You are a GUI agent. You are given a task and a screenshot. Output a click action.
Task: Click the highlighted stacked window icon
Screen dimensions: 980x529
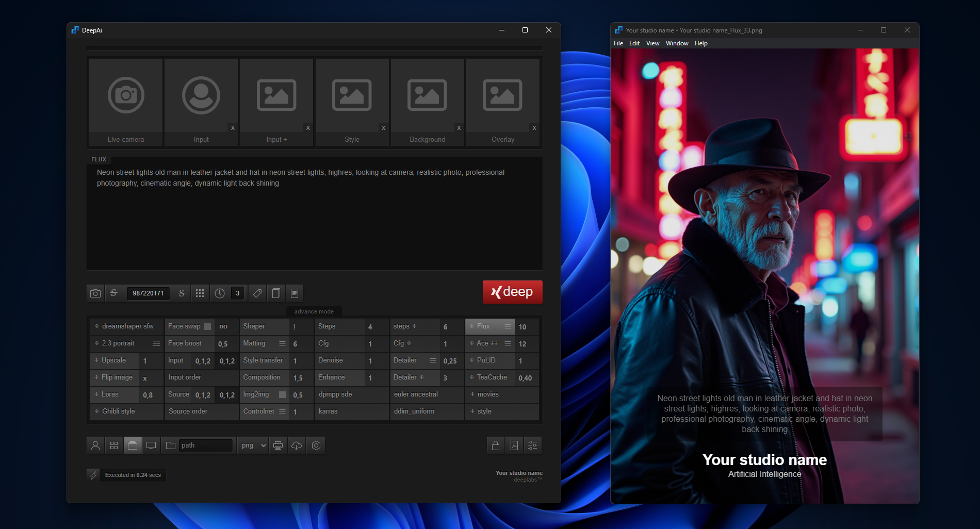pyautogui.click(x=133, y=445)
